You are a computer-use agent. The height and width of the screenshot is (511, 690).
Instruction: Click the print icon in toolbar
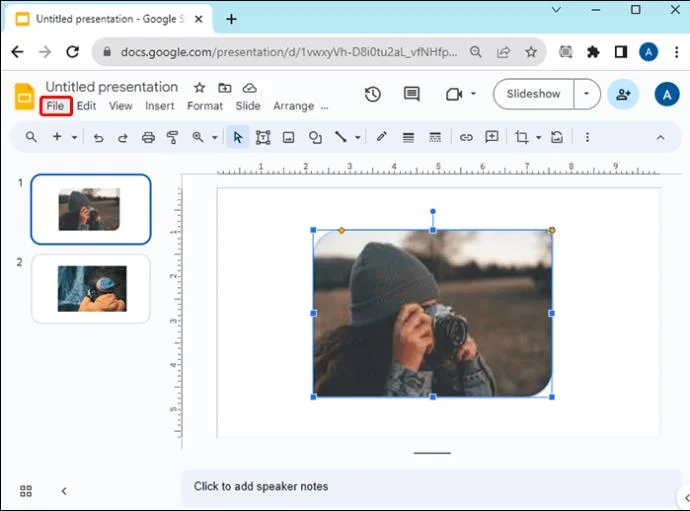[148, 137]
